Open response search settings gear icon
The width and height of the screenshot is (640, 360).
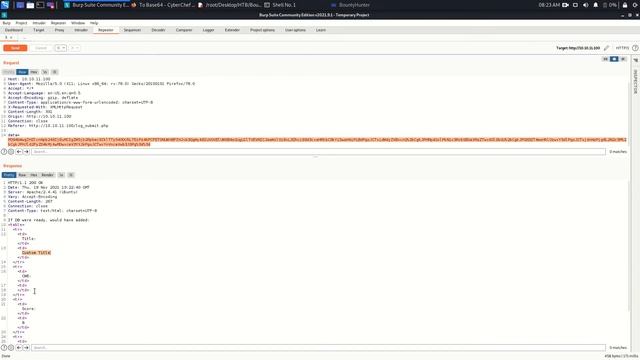[x=11, y=348]
